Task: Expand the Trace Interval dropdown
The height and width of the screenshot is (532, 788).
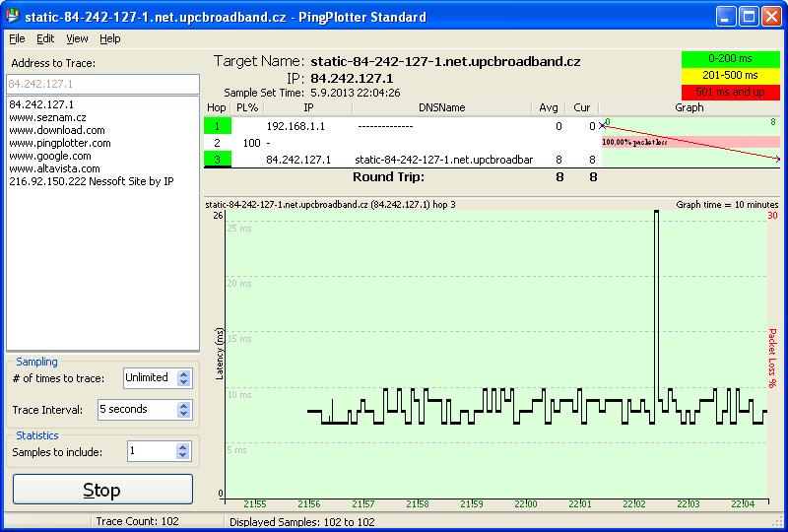Action: click(182, 409)
